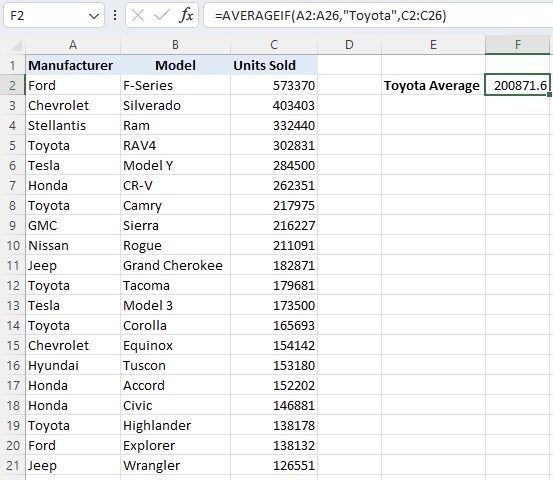
Task: Click the formula bar options dots
Action: 115,15
